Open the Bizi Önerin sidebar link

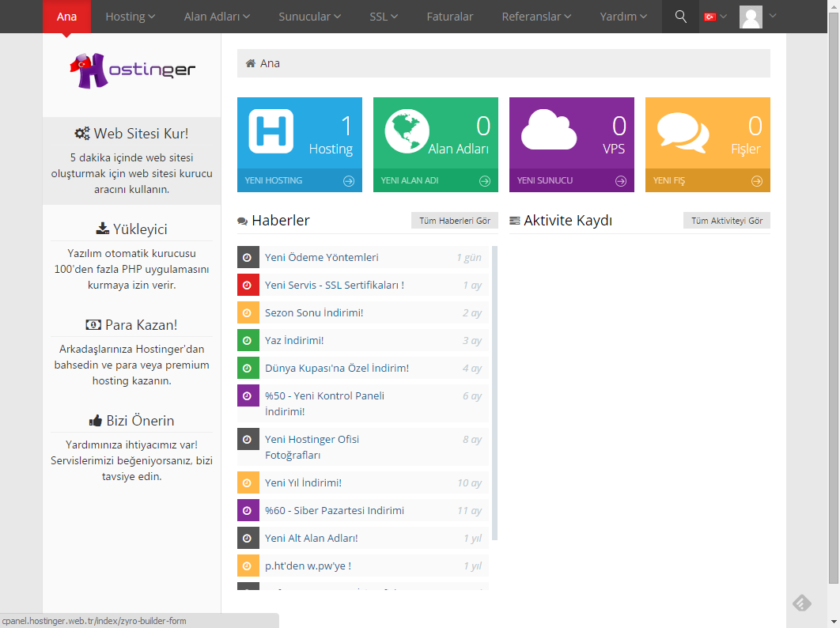point(132,421)
